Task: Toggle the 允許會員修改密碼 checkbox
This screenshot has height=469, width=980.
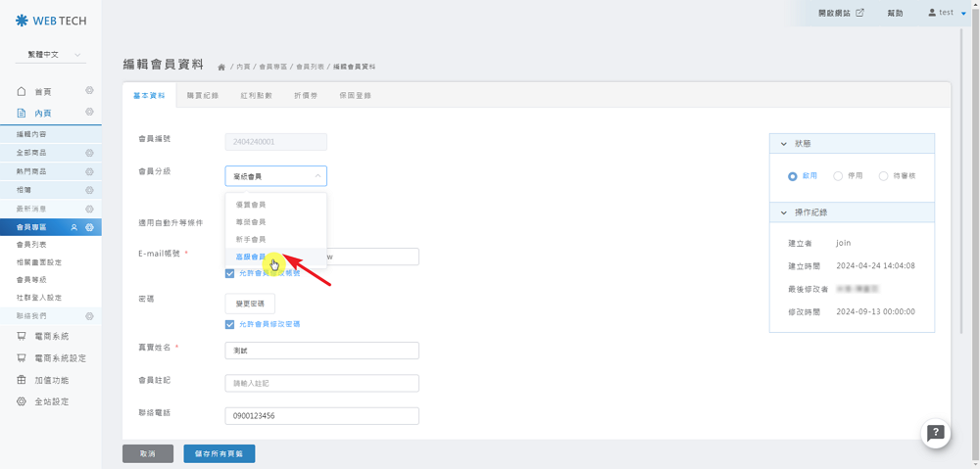Action: 230,324
